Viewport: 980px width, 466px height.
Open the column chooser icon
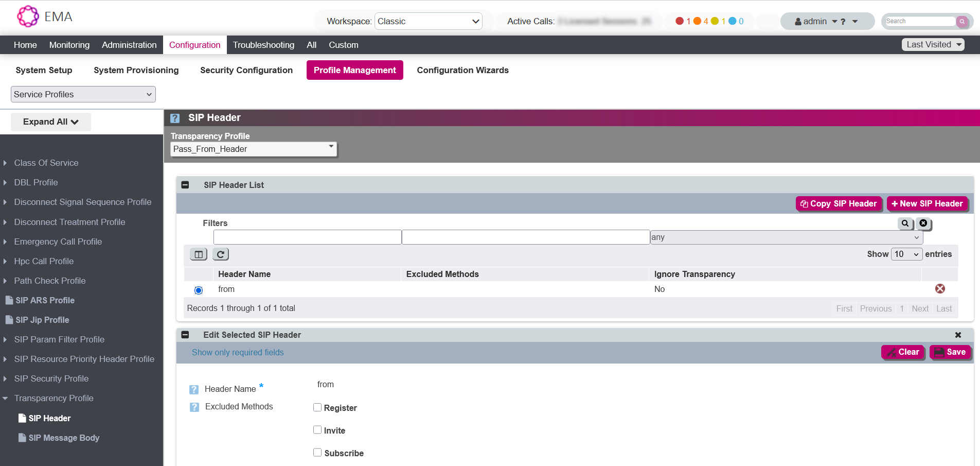[x=199, y=254]
